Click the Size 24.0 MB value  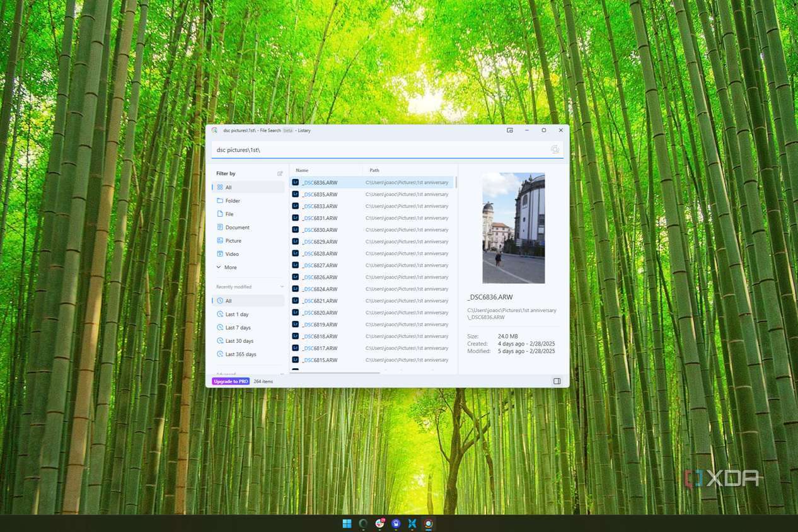coord(507,337)
